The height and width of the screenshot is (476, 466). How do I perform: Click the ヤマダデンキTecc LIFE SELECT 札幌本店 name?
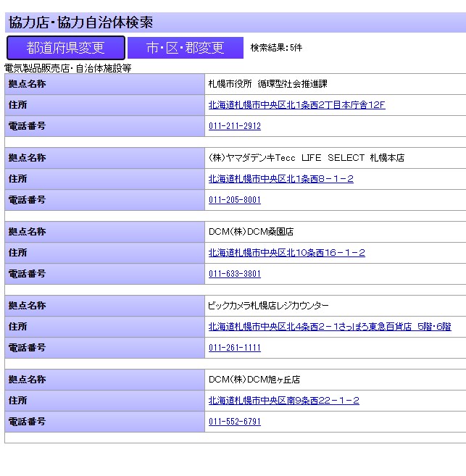pos(306,158)
